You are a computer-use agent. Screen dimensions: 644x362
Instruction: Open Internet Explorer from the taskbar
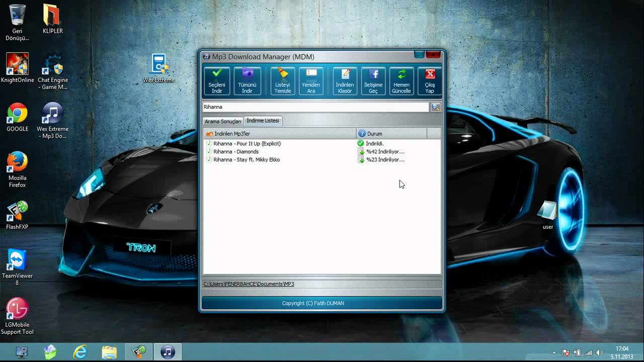[80, 352]
